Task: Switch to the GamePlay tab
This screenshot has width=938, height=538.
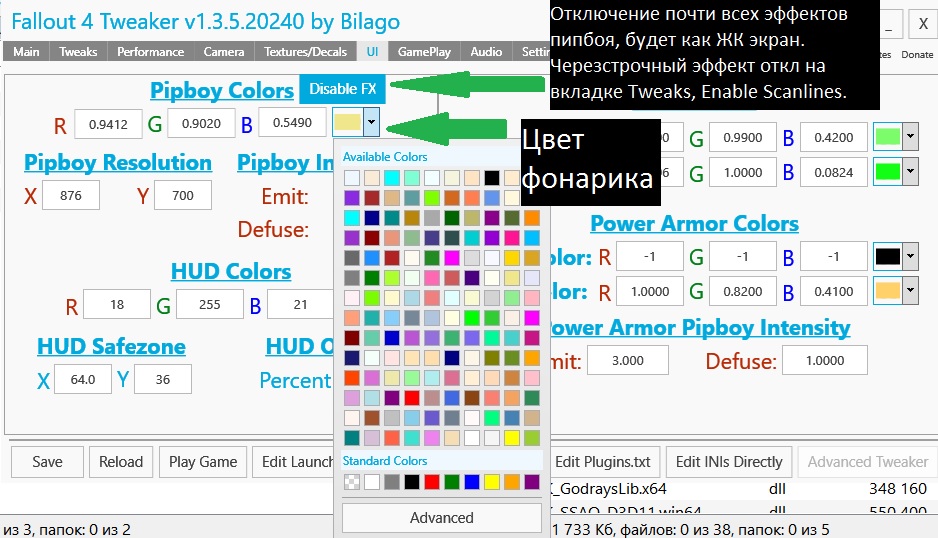Action: pyautogui.click(x=424, y=51)
